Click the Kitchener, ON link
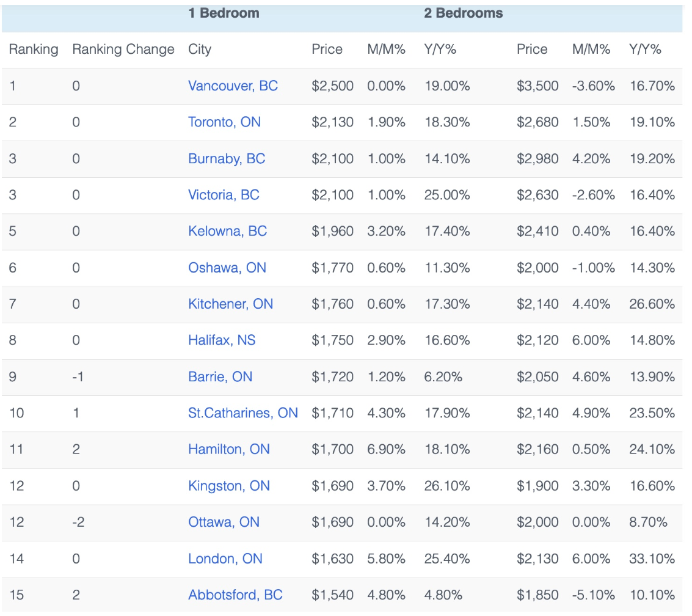This screenshot has width=692, height=616. pos(230,304)
